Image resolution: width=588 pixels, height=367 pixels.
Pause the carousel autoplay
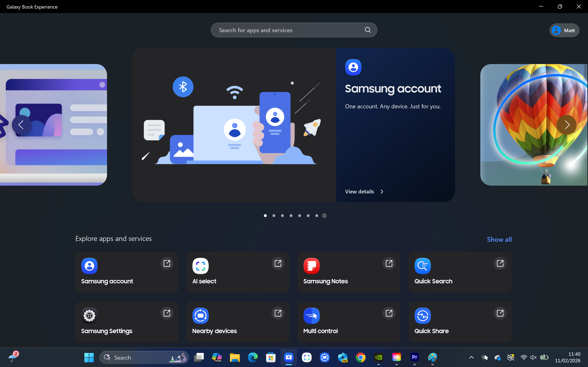click(x=324, y=216)
